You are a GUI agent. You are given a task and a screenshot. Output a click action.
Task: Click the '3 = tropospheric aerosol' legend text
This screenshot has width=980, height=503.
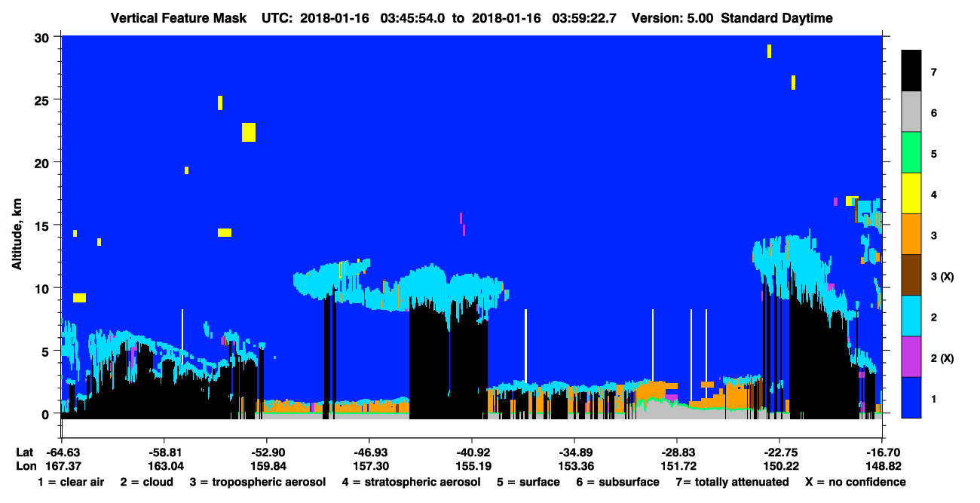click(258, 482)
